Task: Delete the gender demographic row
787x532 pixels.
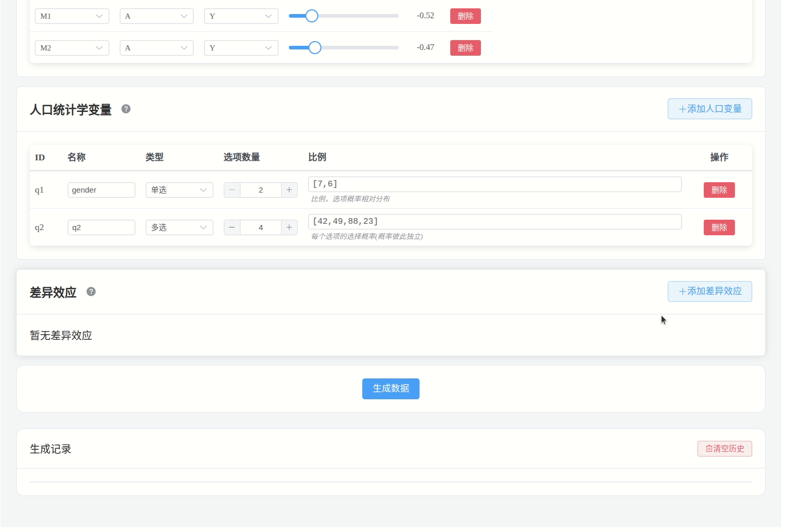Action: coord(719,189)
